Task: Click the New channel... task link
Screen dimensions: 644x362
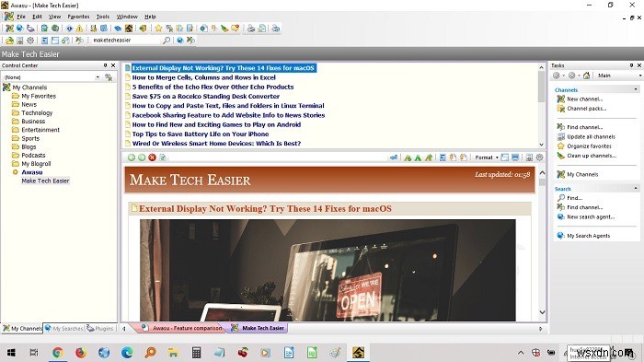Action: [585, 99]
